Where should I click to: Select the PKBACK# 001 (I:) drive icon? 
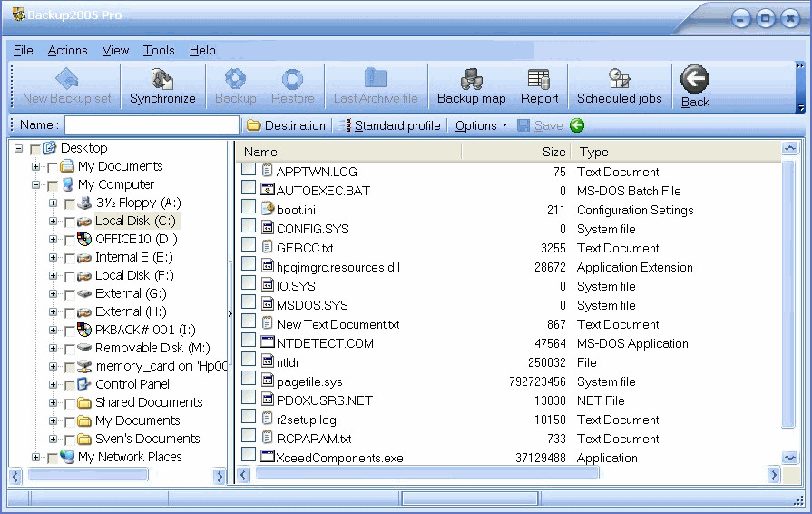click(x=84, y=330)
